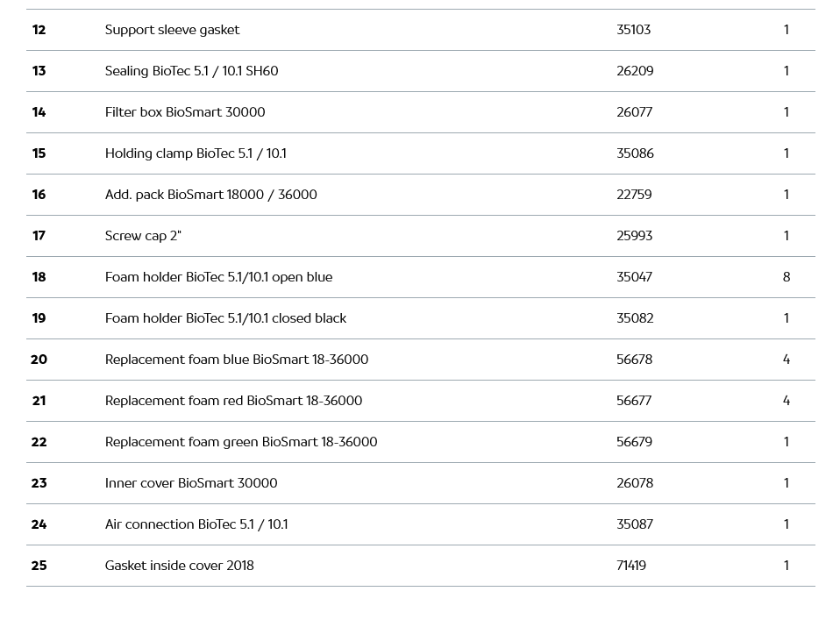Click "Replacement foam green BioSmart 18-36000"
Screen dimensions: 840x627
coord(241,442)
